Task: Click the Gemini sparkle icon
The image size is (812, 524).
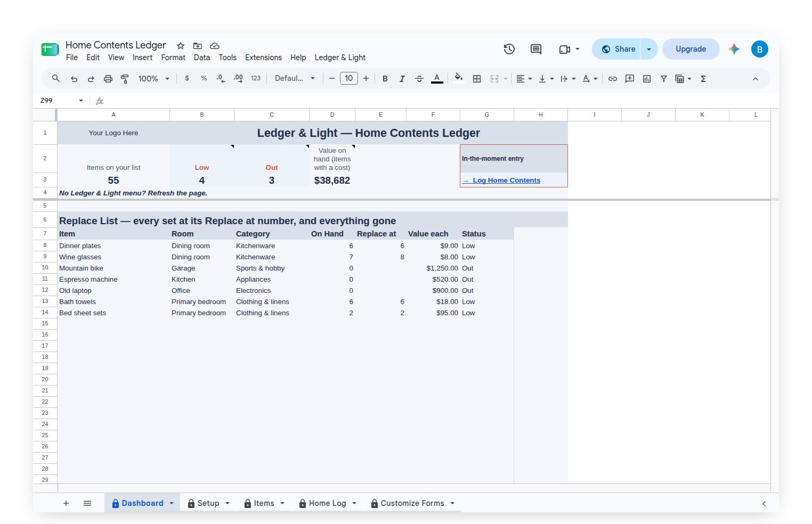Action: pyautogui.click(x=734, y=49)
